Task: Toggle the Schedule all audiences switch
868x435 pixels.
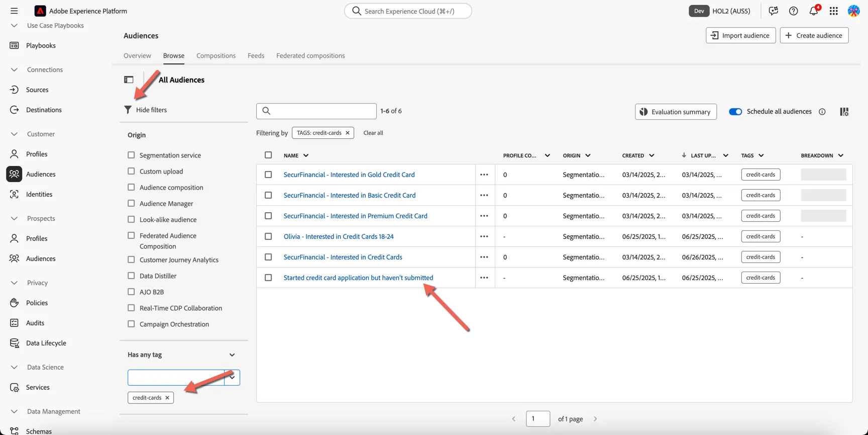Action: (x=735, y=112)
